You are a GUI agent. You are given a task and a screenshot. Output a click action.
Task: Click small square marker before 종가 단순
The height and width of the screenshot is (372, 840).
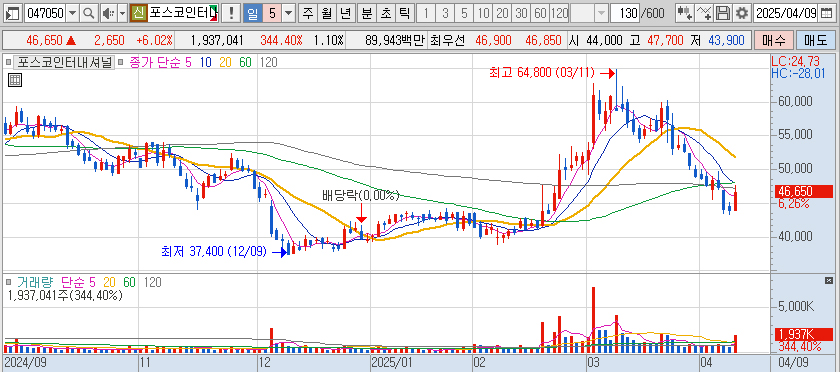tap(121, 63)
